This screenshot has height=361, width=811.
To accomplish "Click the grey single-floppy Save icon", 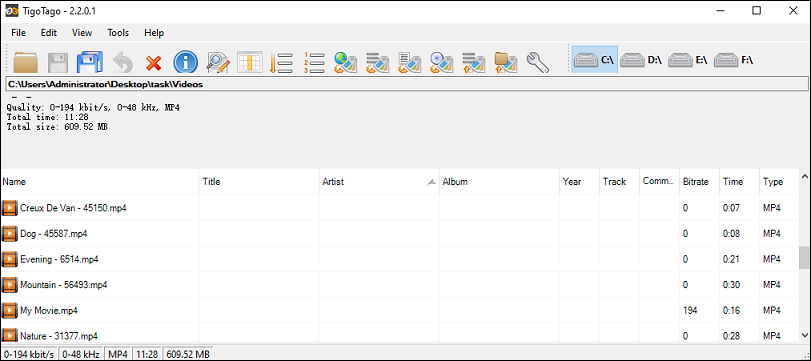I will tap(58, 63).
